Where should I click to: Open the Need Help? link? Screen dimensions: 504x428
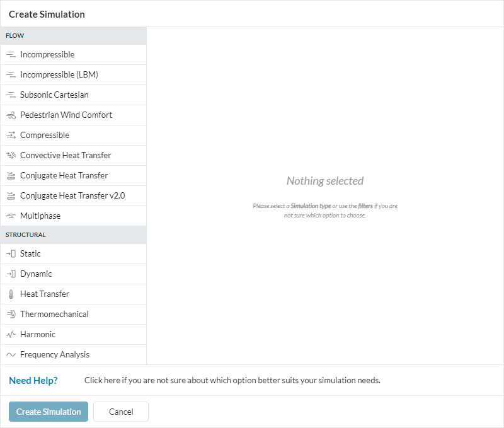tap(33, 381)
